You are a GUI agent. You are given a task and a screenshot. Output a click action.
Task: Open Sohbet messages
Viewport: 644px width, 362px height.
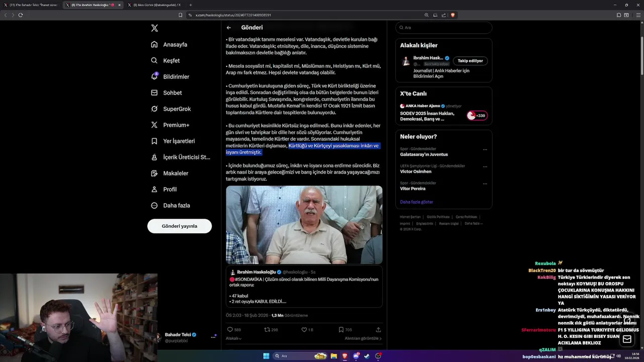coord(166,93)
